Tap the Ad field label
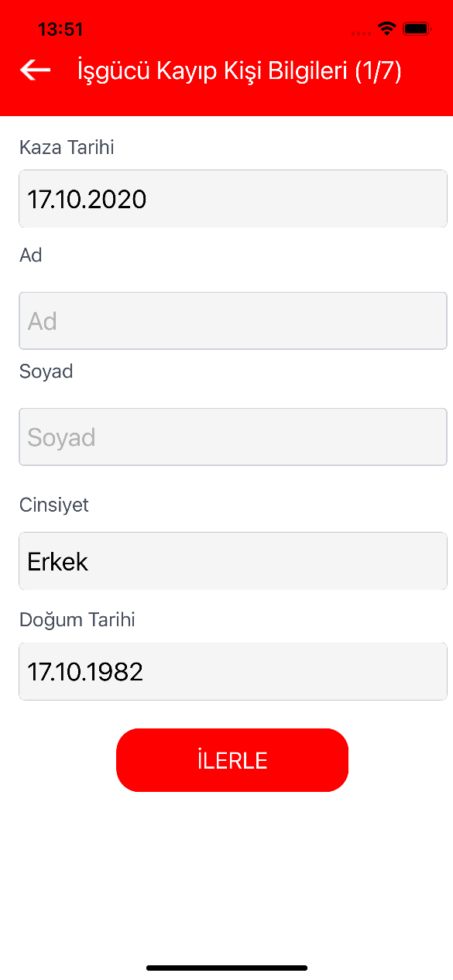 31,255
